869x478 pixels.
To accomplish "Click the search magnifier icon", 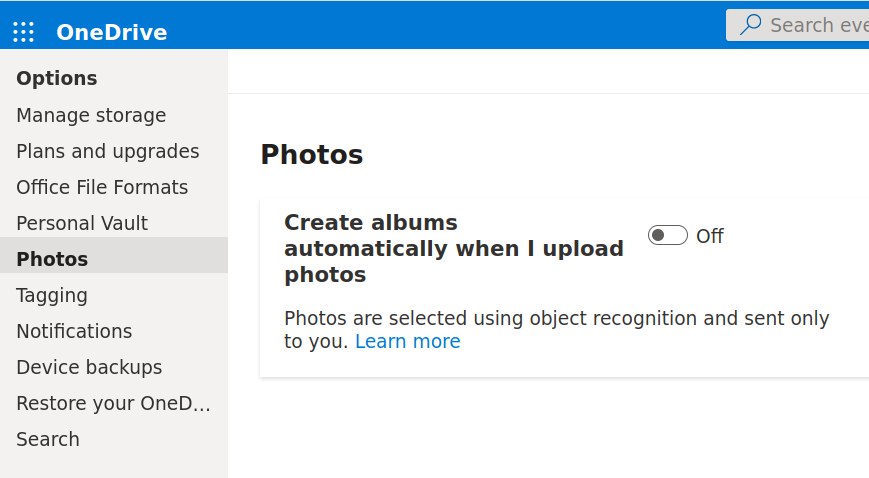I will pos(750,25).
